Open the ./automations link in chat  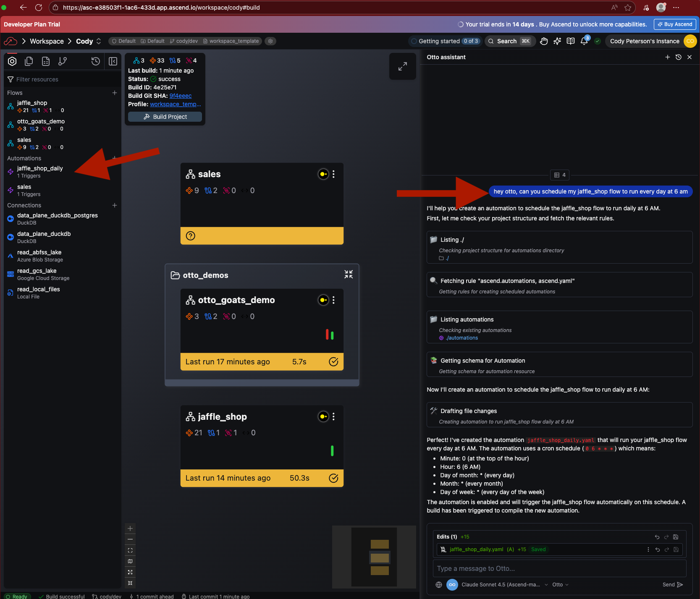[462, 338]
